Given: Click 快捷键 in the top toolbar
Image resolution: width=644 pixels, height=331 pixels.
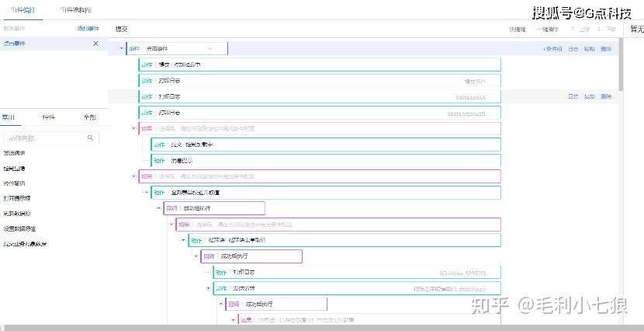Looking at the screenshot, I should [x=518, y=30].
